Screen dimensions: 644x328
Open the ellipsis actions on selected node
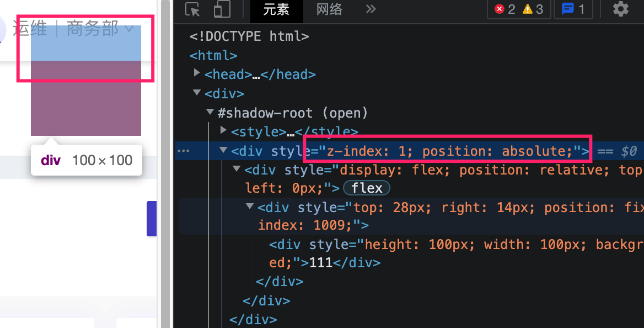[x=183, y=151]
